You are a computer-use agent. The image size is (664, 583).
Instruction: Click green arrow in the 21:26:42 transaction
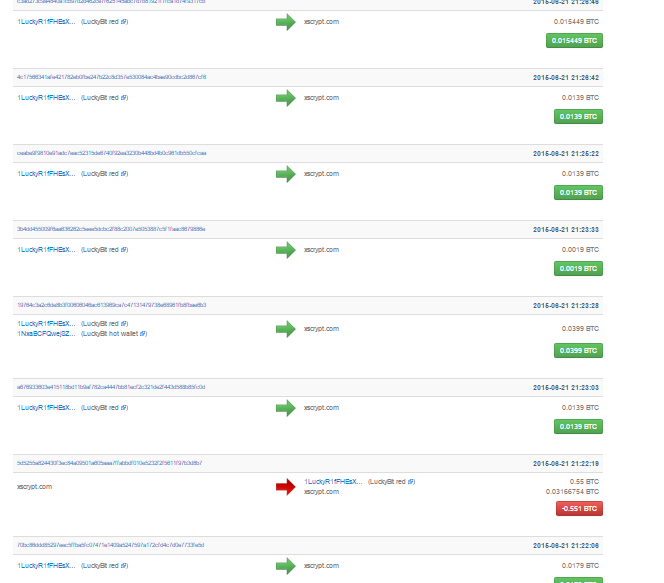286,98
